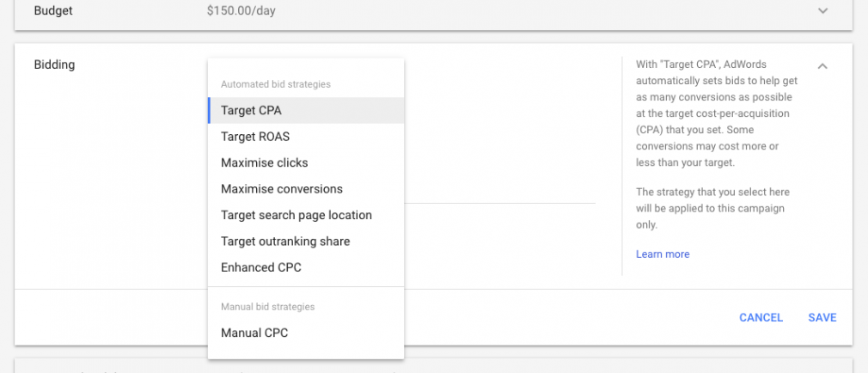Choose Target ROAS from the list
The image size is (868, 373).
tap(306, 136)
